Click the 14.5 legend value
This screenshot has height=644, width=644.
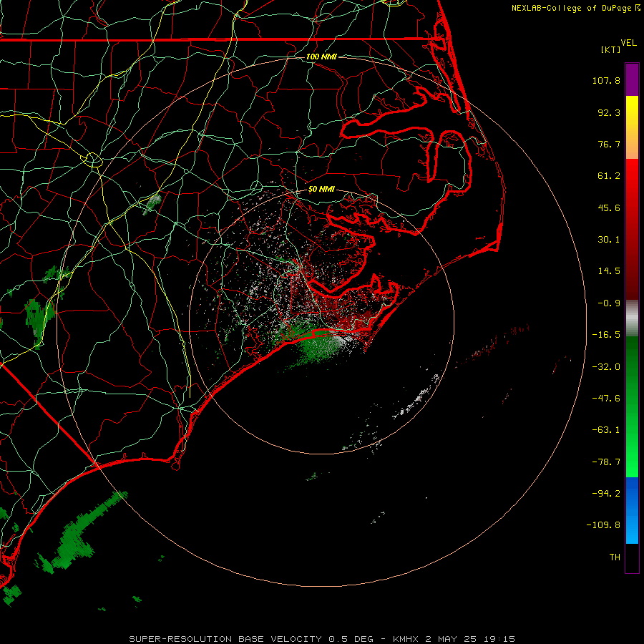(609, 271)
